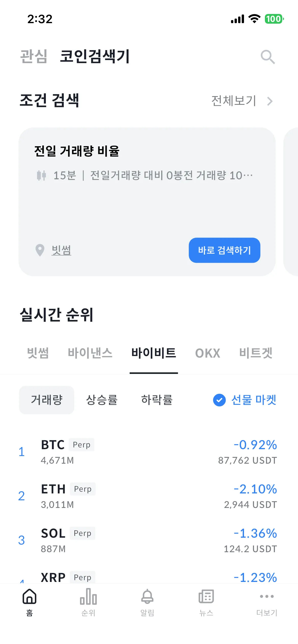Select the OKX exchange tab

208,353
